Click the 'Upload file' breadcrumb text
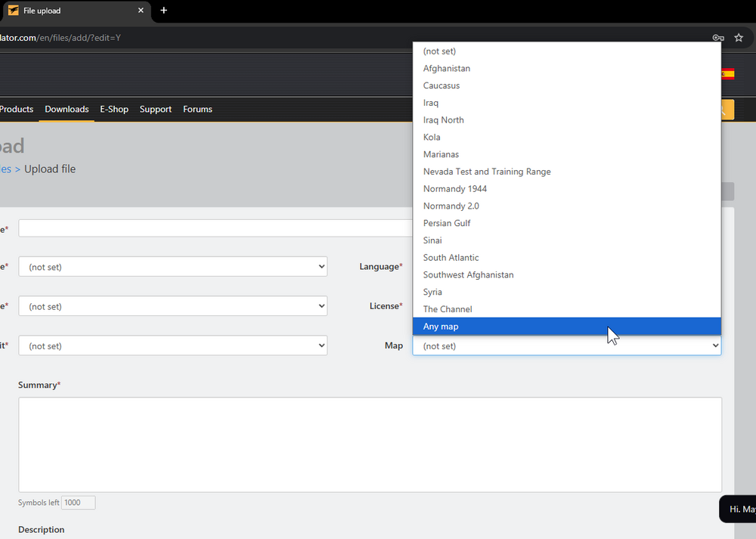Screen dimensions: 756x539 50,169
